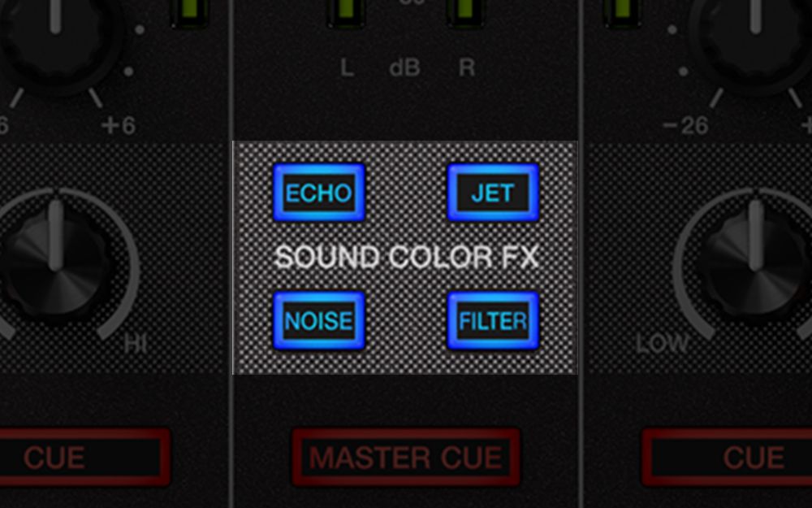Image resolution: width=812 pixels, height=508 pixels.
Task: Turn on the FILTER effect
Action: click(493, 321)
